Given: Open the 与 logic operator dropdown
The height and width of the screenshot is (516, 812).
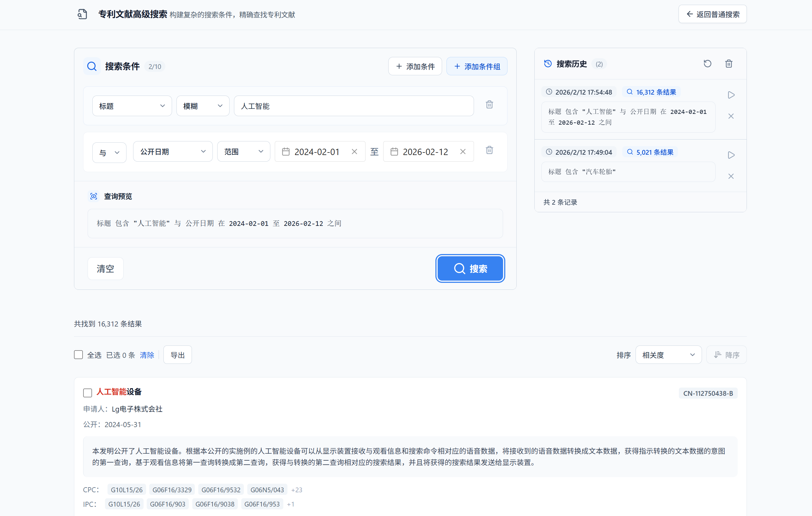Looking at the screenshot, I should pos(109,152).
